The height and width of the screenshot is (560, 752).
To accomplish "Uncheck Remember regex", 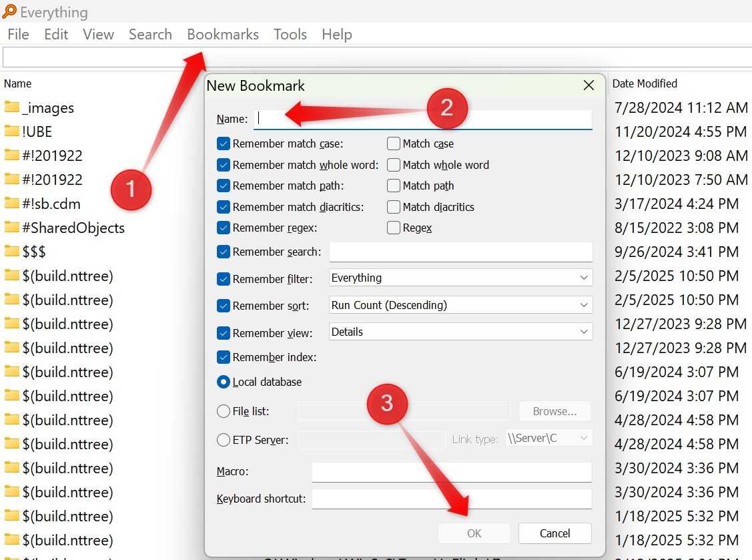I will [223, 228].
